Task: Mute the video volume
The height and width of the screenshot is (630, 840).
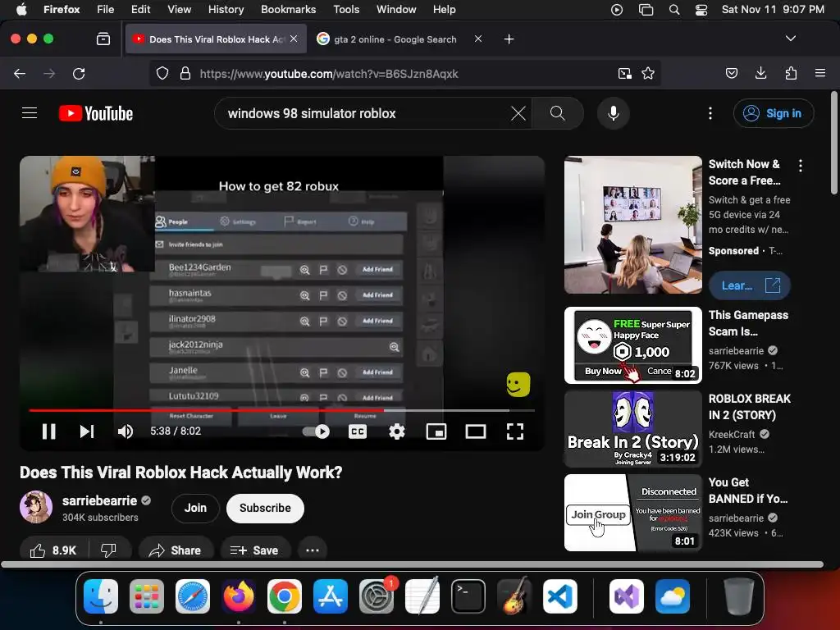Action: point(126,431)
